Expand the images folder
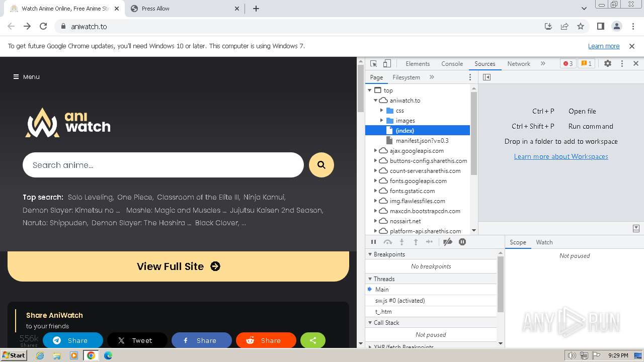Image resolution: width=644 pixels, height=362 pixels. point(382,121)
